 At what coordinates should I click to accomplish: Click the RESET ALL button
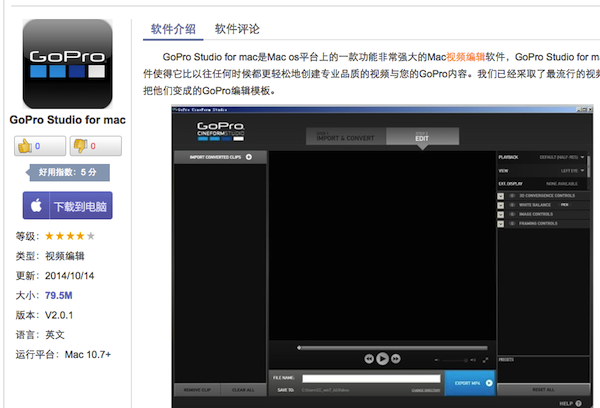tap(543, 390)
